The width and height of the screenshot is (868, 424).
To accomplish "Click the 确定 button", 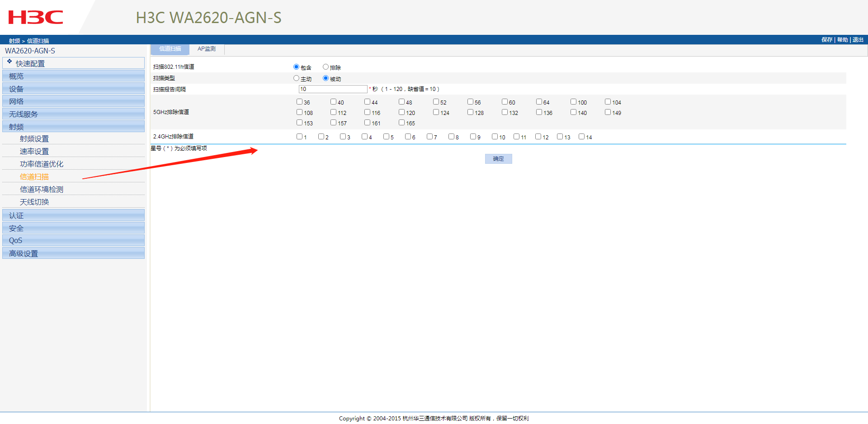I will click(498, 159).
